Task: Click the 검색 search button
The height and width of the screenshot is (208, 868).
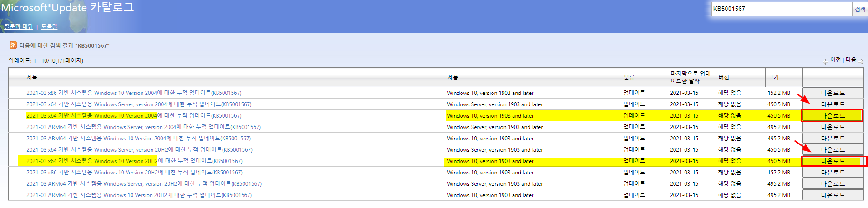Action: [x=860, y=9]
